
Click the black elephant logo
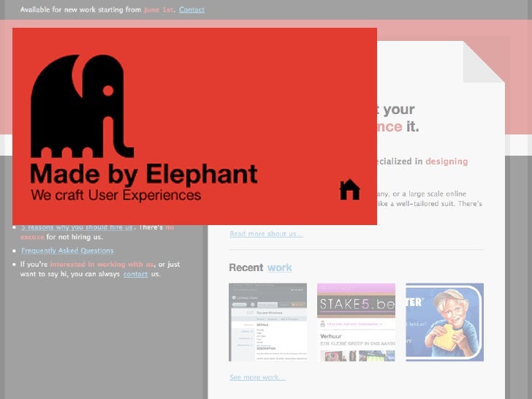coord(82,106)
